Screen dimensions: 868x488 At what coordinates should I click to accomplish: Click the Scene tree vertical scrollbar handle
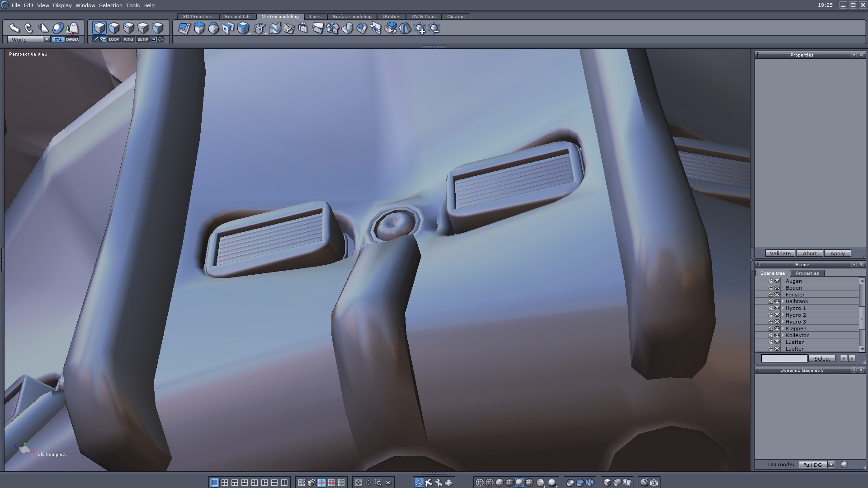pos(862,317)
